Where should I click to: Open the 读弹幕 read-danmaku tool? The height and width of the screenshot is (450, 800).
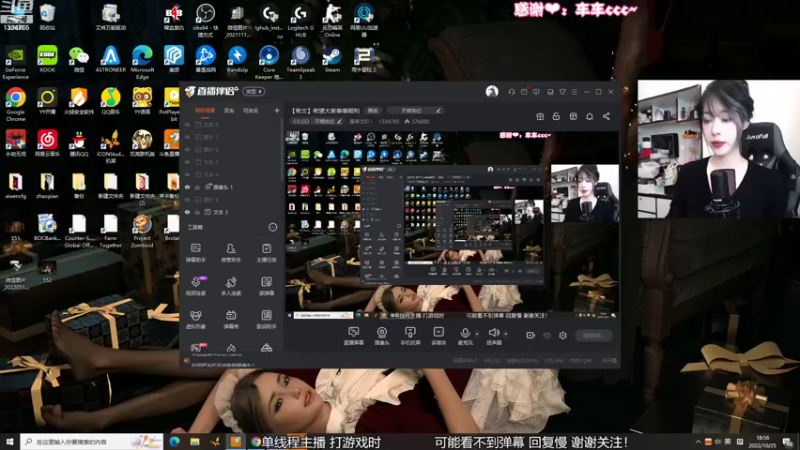pyautogui.click(x=266, y=286)
